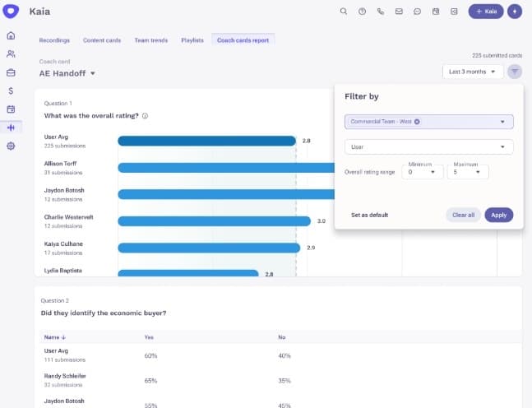This screenshot has width=532, height=408.
Task: Remove the Commercial Team - West chip
Action: click(417, 122)
